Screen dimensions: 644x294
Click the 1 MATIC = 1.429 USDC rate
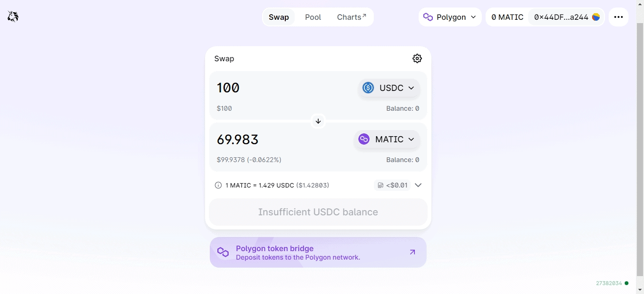coord(260,185)
